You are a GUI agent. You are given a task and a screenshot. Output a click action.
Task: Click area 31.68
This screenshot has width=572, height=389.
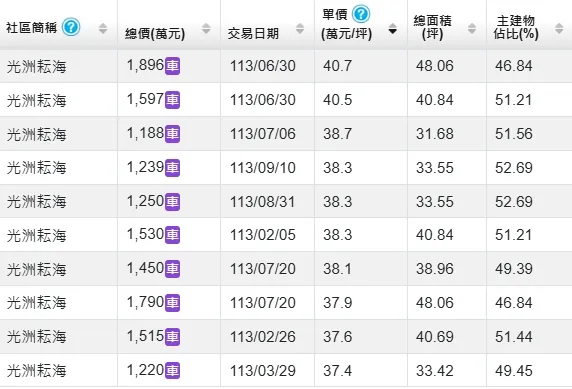(434, 134)
